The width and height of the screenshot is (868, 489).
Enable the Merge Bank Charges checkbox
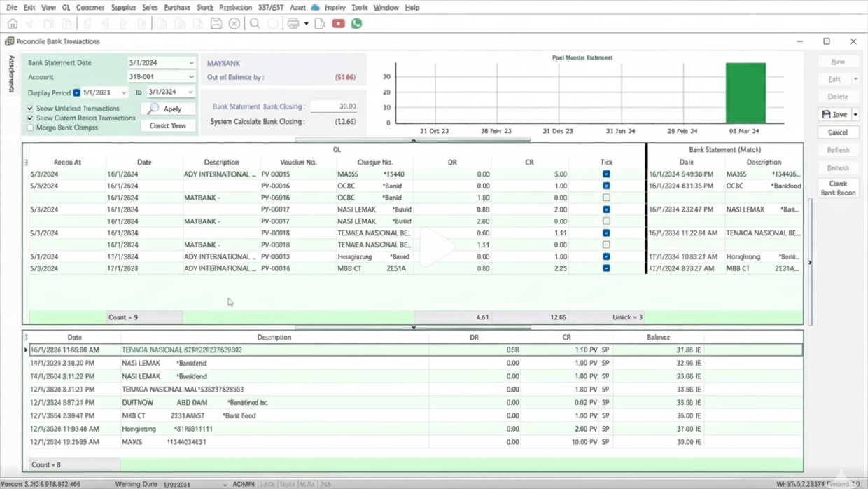click(30, 128)
